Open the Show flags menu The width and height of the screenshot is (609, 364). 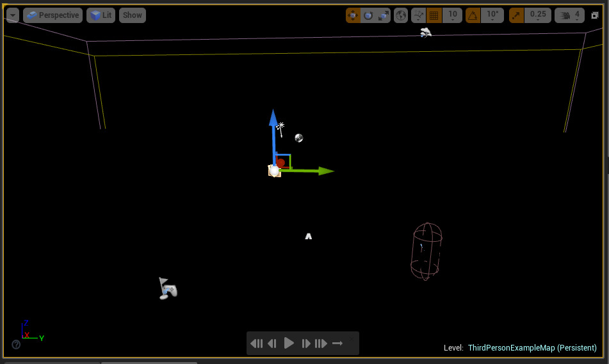(133, 15)
